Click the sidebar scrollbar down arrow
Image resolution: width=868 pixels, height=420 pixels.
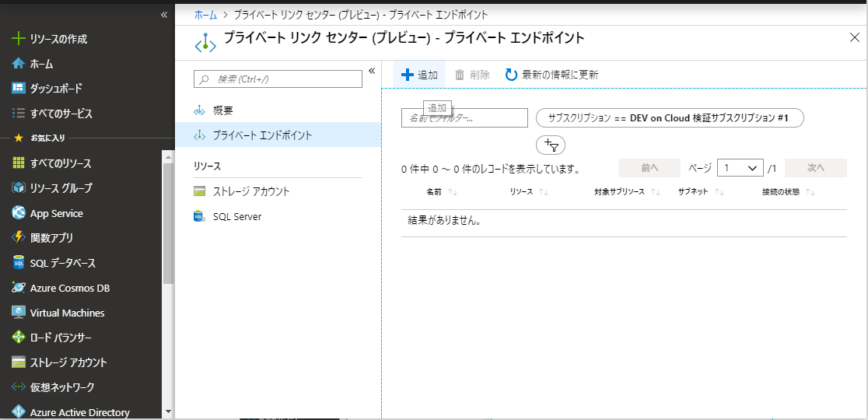coord(168,411)
